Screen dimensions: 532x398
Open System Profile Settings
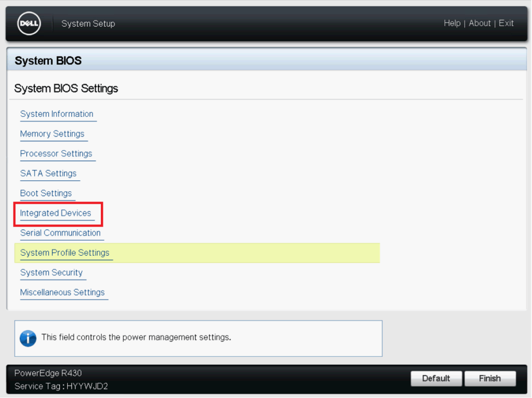pos(197,253)
